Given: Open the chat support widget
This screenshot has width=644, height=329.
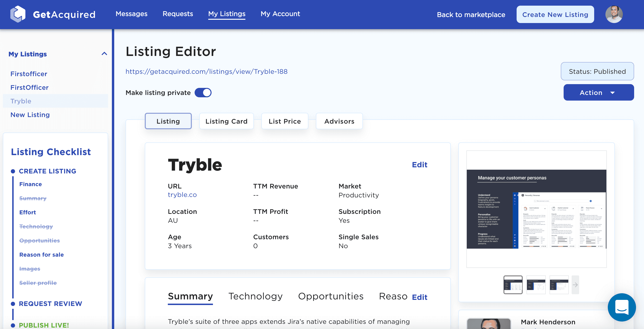Looking at the screenshot, I should pos(621,307).
